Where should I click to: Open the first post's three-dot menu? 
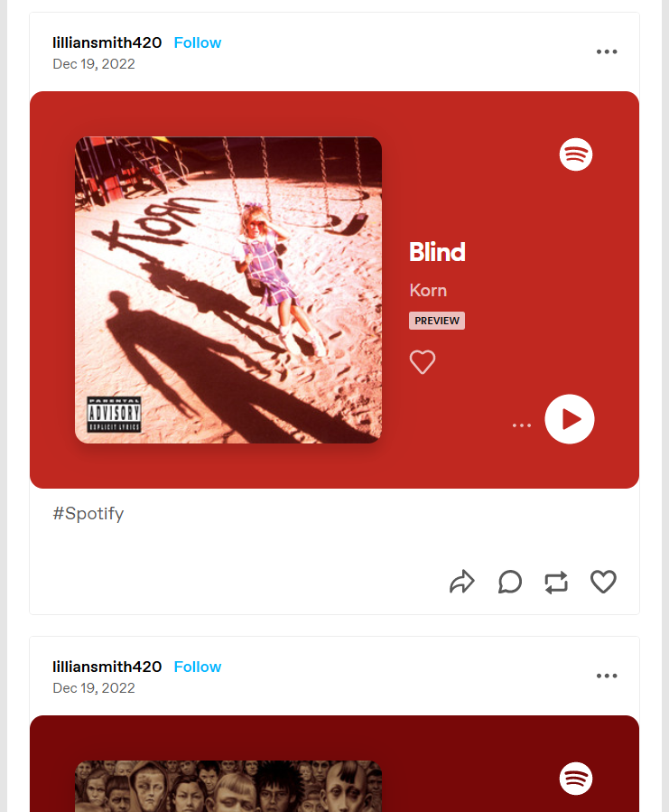(x=607, y=51)
